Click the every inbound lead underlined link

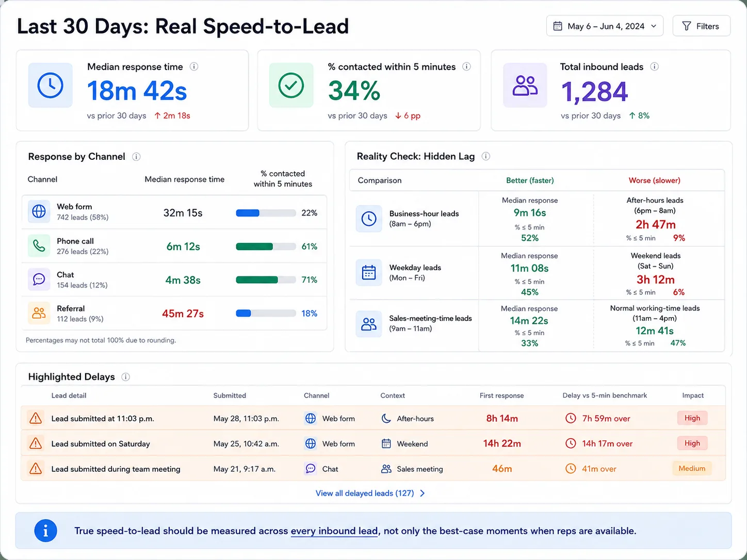(334, 531)
